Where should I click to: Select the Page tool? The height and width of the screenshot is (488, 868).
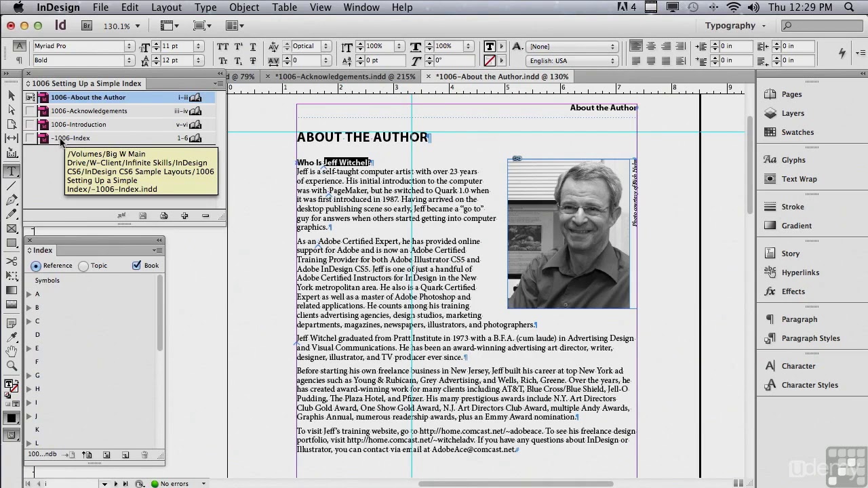tap(12, 125)
